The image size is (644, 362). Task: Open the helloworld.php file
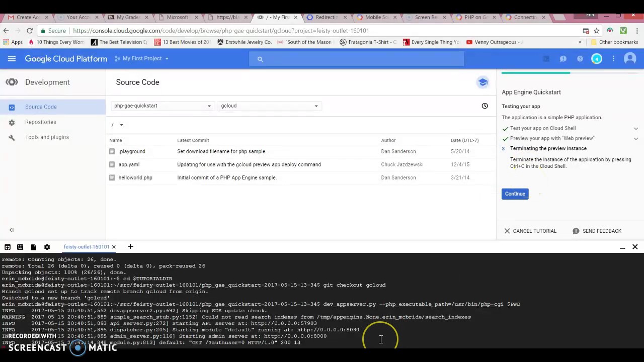coord(135,177)
